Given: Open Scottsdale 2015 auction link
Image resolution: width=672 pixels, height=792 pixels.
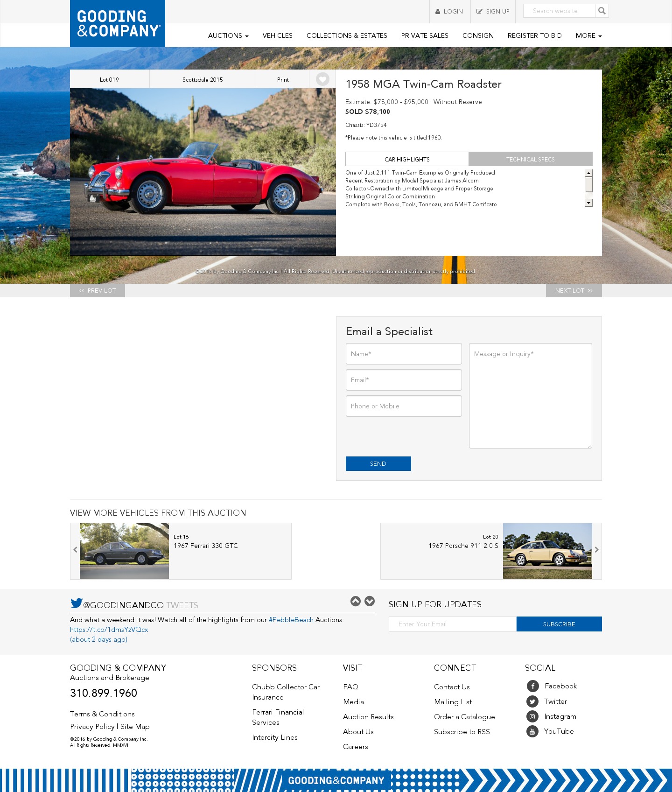Looking at the screenshot, I should pyautogui.click(x=203, y=80).
